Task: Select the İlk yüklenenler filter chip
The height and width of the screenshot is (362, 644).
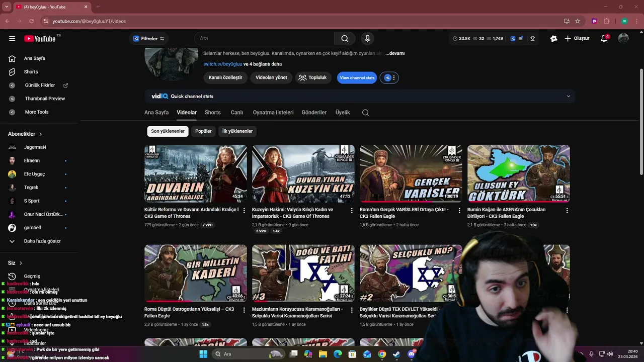Action: coord(237,131)
